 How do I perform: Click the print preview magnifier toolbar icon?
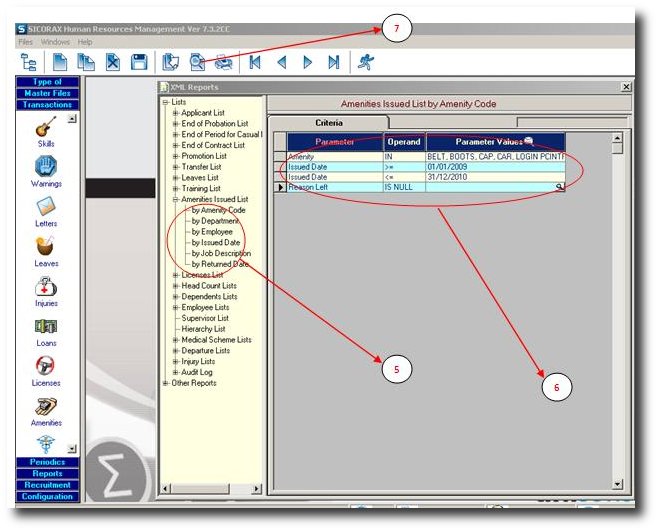[197, 62]
